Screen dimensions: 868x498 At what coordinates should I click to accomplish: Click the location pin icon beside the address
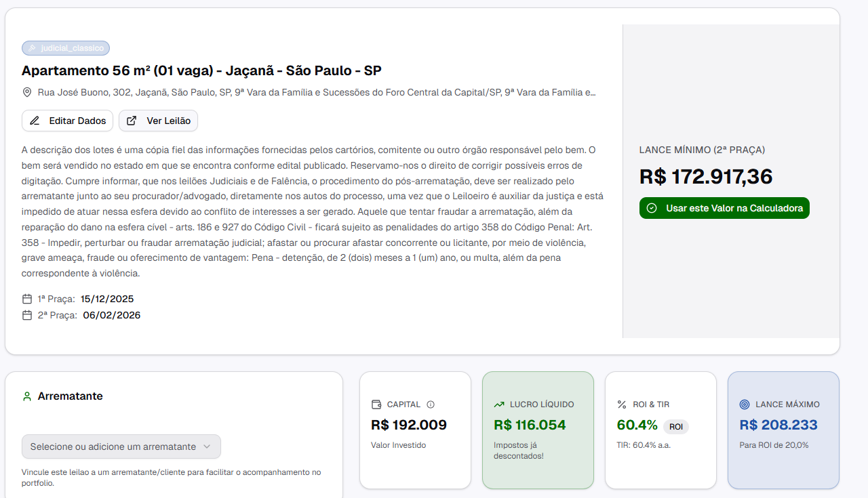coord(27,92)
